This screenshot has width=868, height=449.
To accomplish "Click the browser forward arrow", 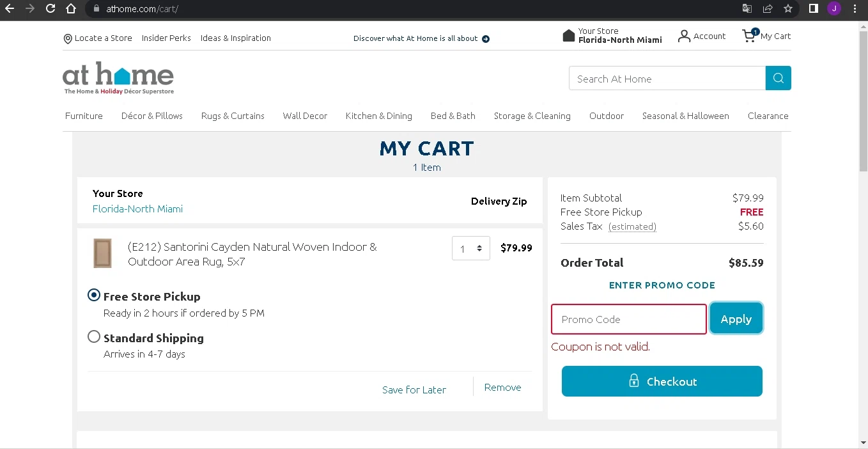I will (x=30, y=9).
